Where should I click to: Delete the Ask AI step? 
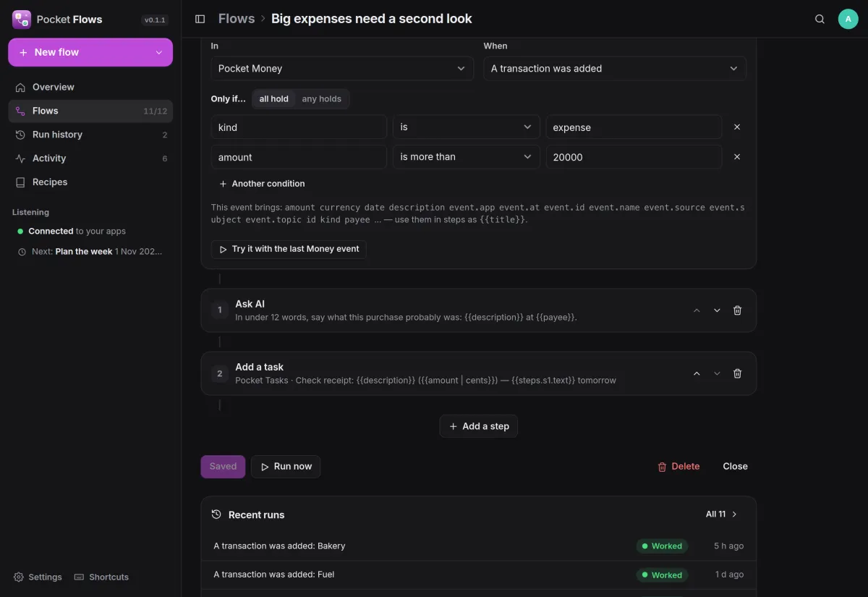point(737,310)
